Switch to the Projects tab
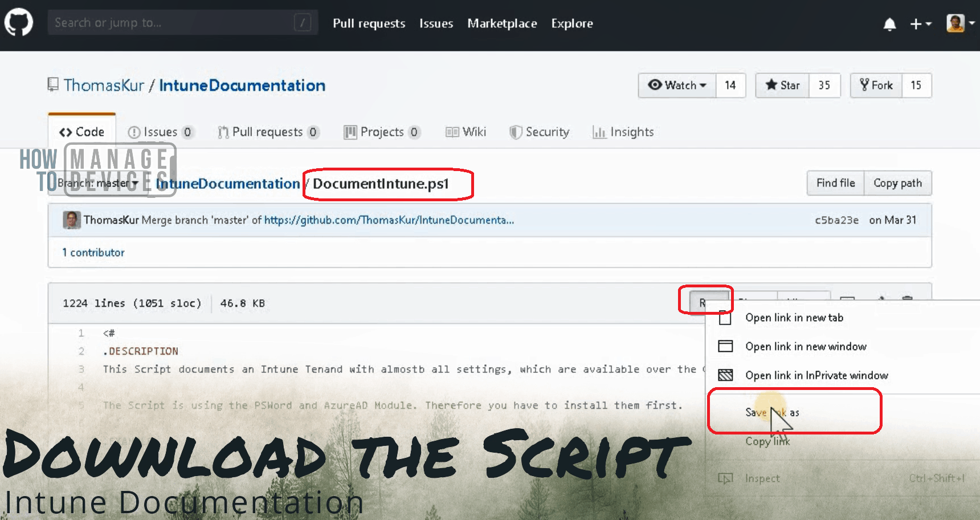The image size is (980, 520). click(382, 132)
